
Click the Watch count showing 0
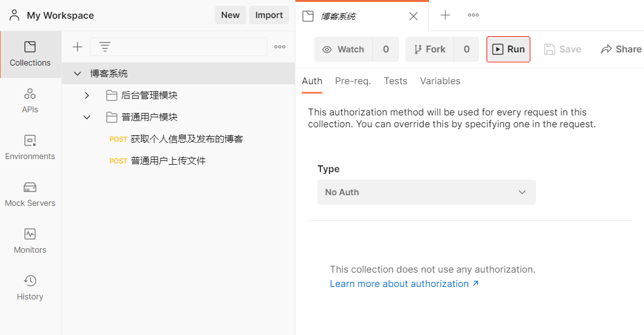coord(385,49)
